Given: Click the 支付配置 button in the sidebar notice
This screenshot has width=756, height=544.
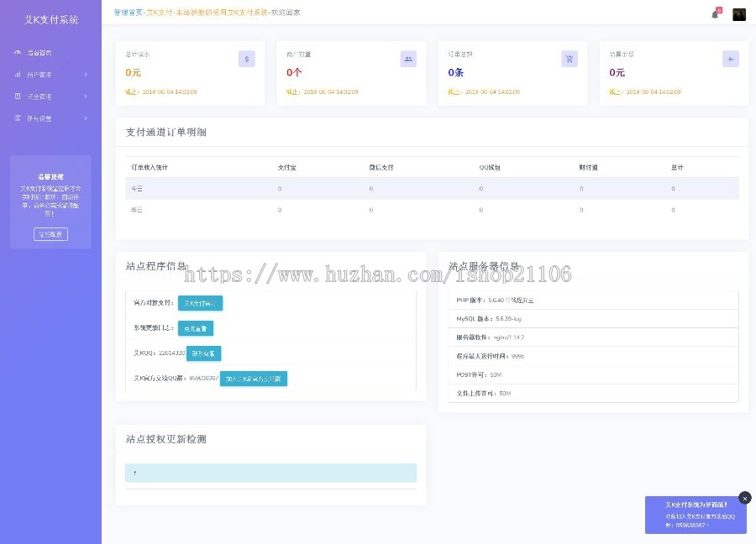Looking at the screenshot, I should tap(50, 233).
